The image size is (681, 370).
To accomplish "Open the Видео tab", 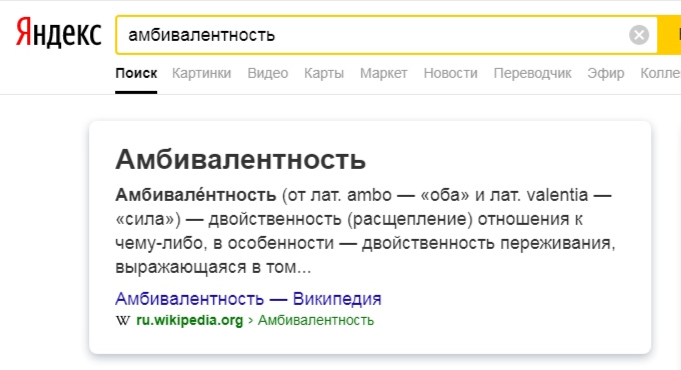I will point(268,73).
